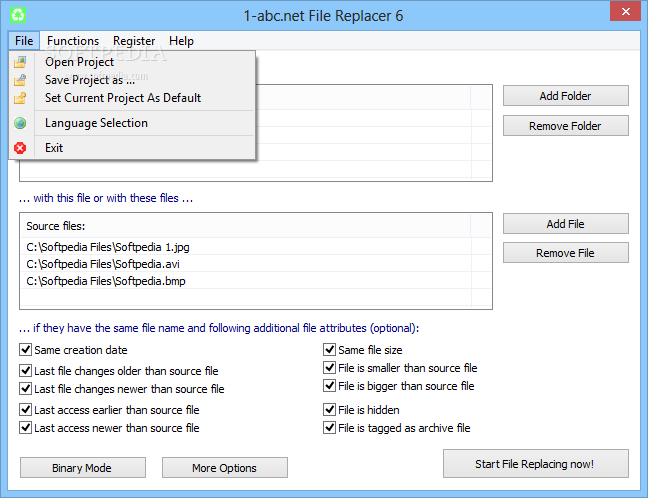This screenshot has height=498, width=648.
Task: Choose Save Project as ... entry
Action: (x=132, y=80)
